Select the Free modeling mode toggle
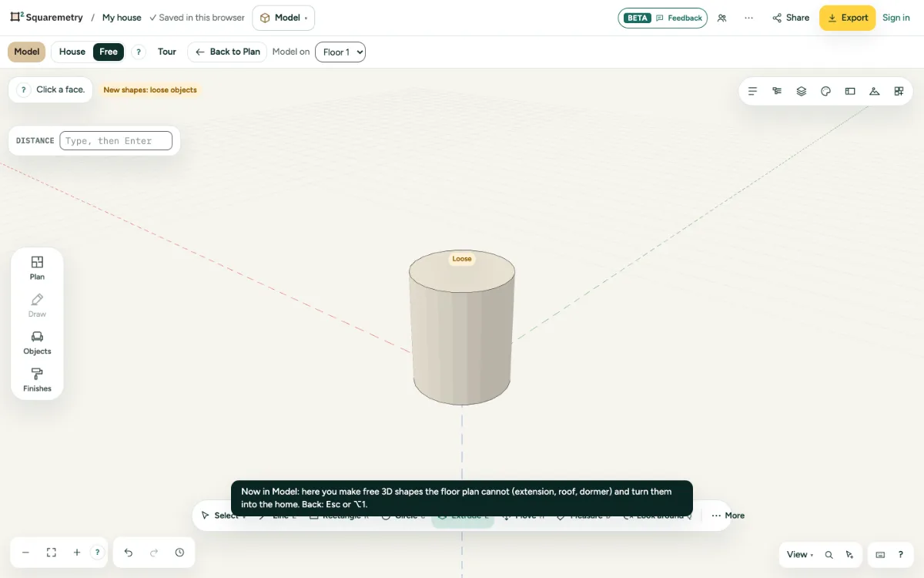Image resolution: width=924 pixels, height=578 pixels. tap(109, 52)
